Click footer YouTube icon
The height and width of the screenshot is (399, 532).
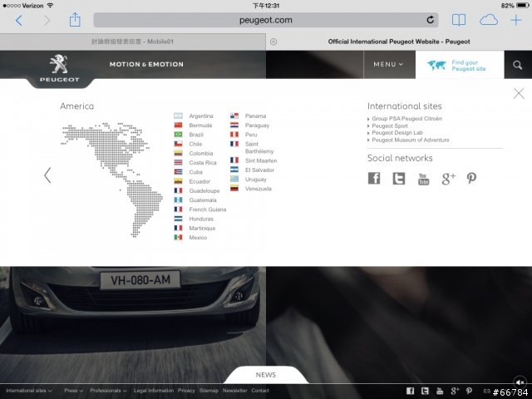(x=440, y=391)
